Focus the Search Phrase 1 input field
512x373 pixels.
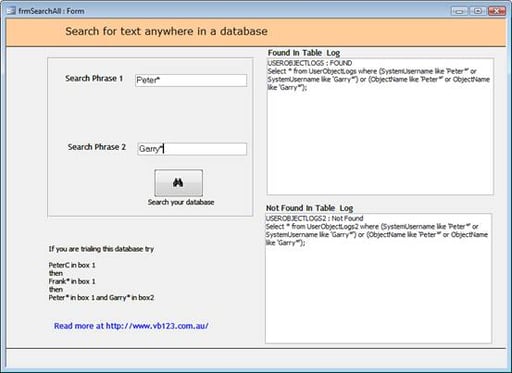coord(191,80)
